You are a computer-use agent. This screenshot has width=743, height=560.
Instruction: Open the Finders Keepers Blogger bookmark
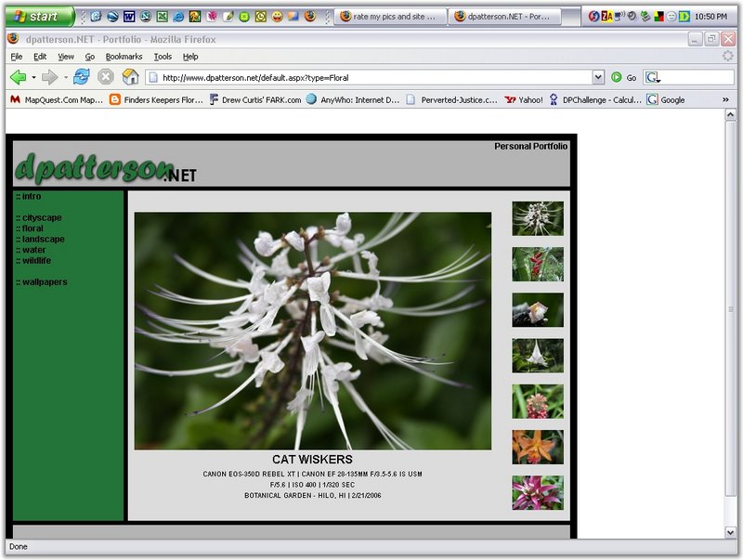[156, 100]
